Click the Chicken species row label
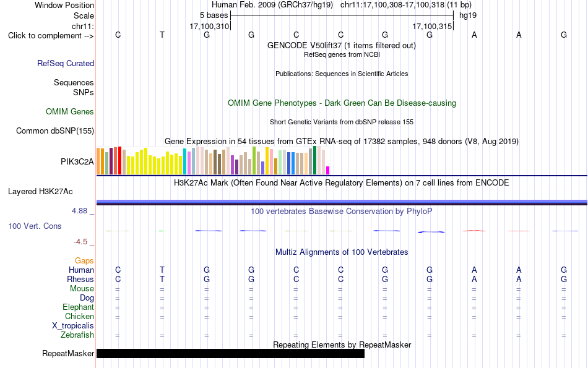 [79, 316]
